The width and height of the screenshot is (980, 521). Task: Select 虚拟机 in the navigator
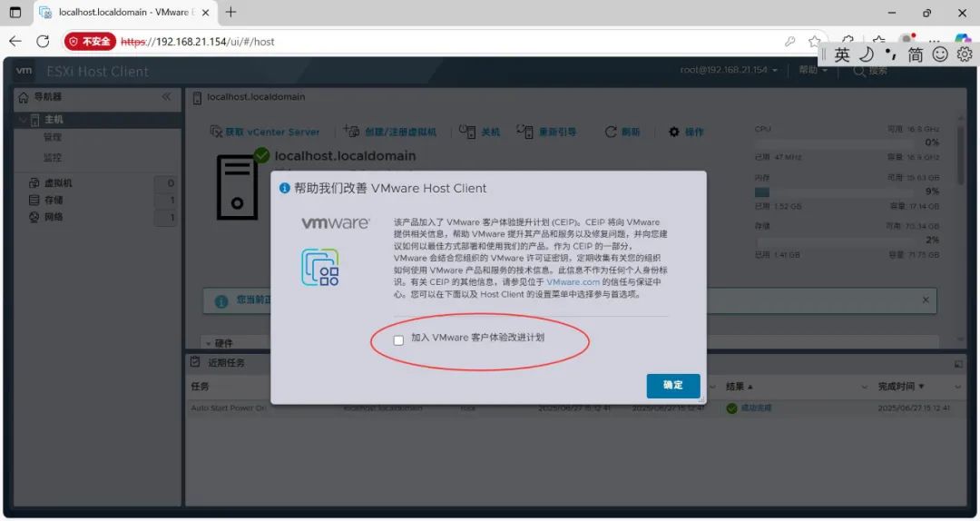[57, 182]
